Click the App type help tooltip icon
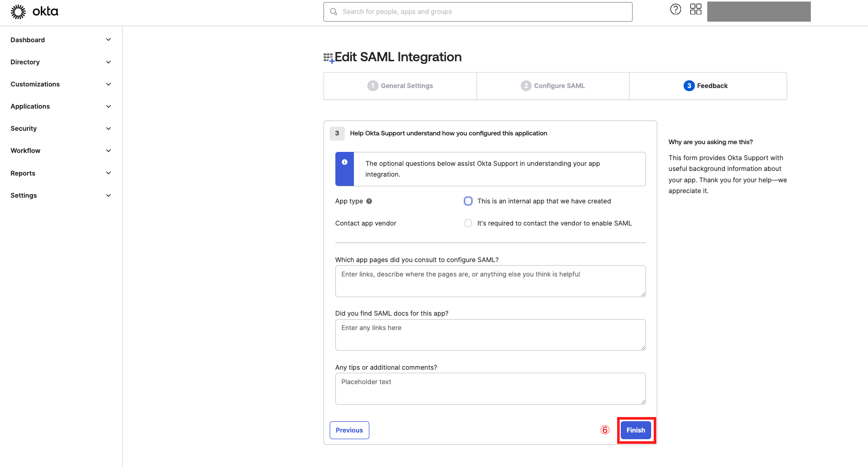 click(369, 201)
